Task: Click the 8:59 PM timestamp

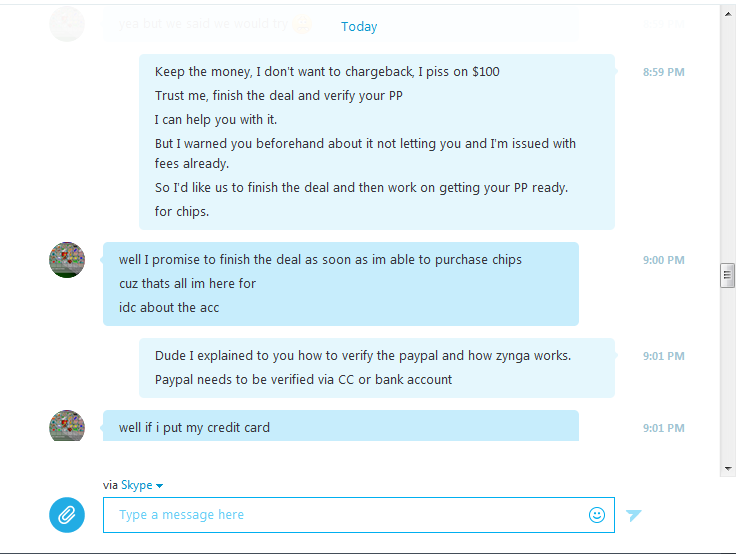Action: point(663,72)
